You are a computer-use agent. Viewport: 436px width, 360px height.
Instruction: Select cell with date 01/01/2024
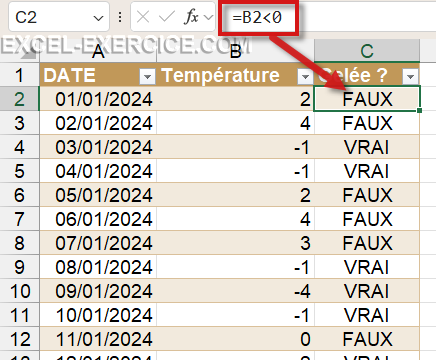tap(98, 99)
